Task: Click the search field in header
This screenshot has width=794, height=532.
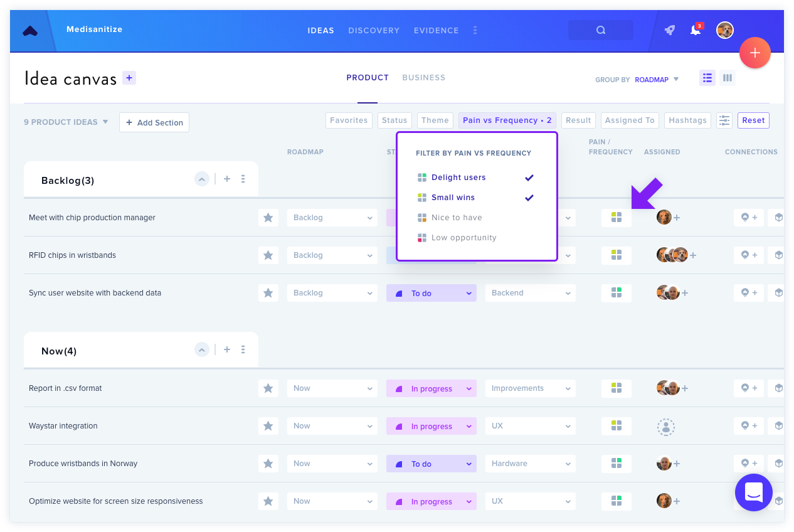Action: click(x=601, y=30)
